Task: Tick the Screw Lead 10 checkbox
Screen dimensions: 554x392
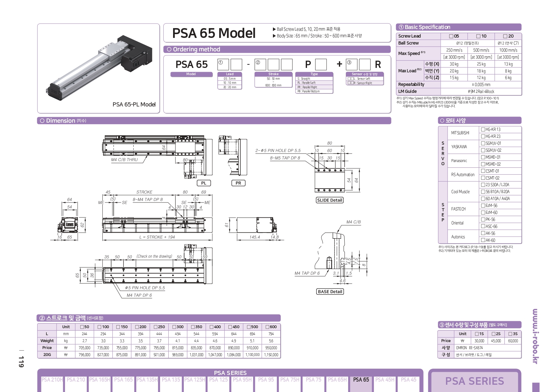Action: point(479,36)
